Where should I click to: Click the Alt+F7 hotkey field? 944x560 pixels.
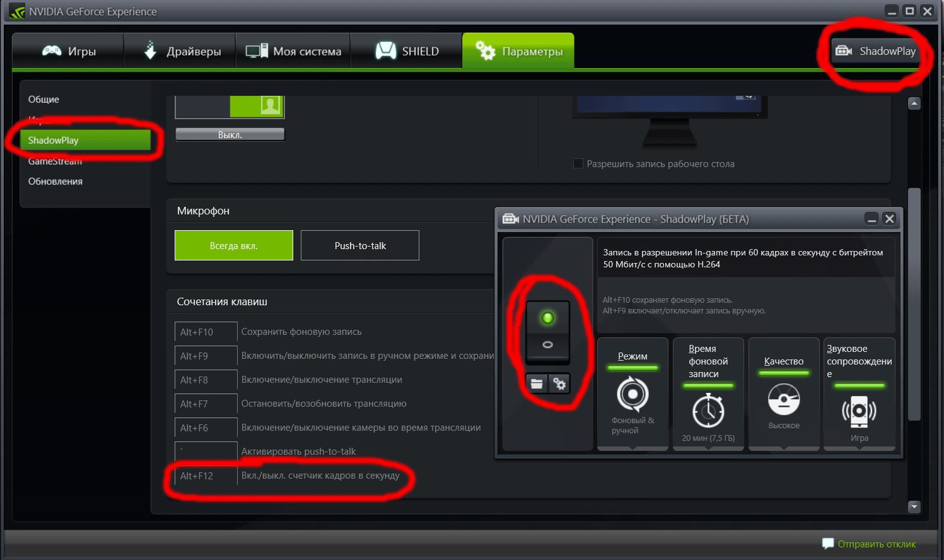tap(206, 404)
